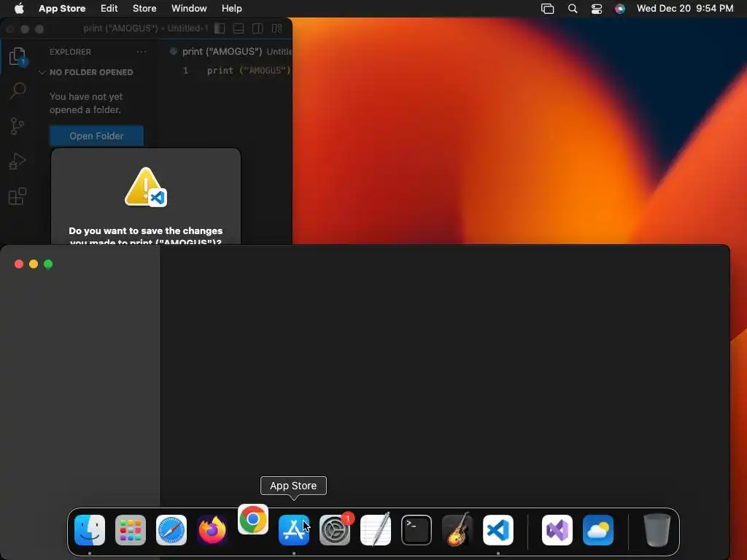The image size is (747, 560).
Task: Open Visual Studio (purple) from Dock
Action: coord(557,530)
